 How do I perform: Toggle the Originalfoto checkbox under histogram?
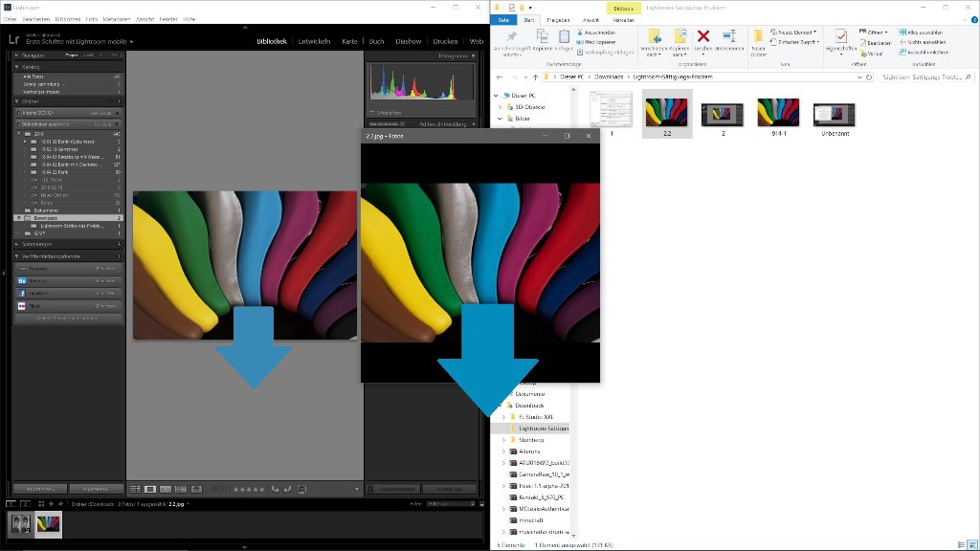click(373, 113)
